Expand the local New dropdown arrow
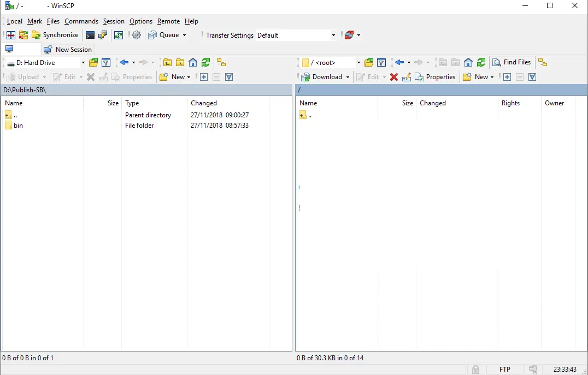The width and height of the screenshot is (588, 375). (x=189, y=77)
